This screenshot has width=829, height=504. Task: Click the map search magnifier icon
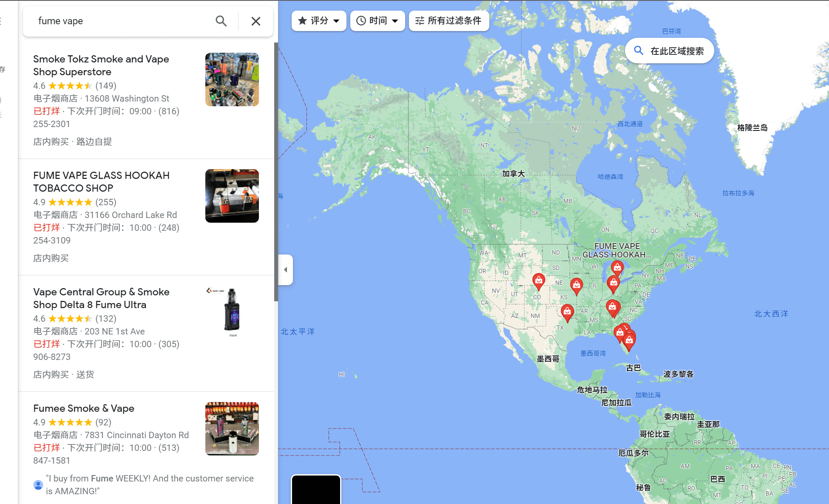pos(639,51)
